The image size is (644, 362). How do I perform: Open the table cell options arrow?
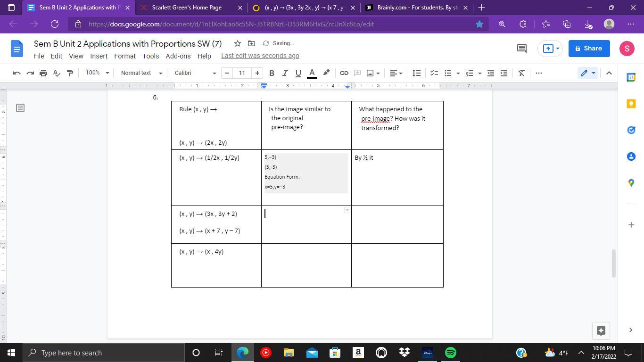tap(347, 210)
